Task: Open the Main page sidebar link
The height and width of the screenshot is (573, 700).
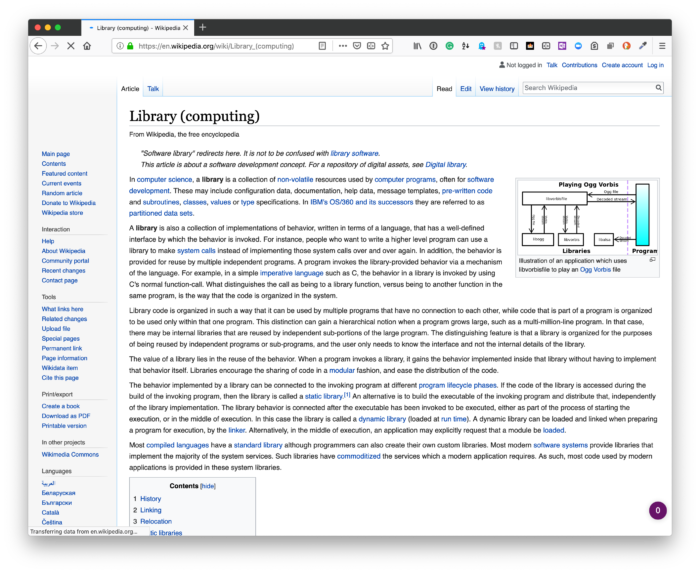Action: (x=56, y=154)
